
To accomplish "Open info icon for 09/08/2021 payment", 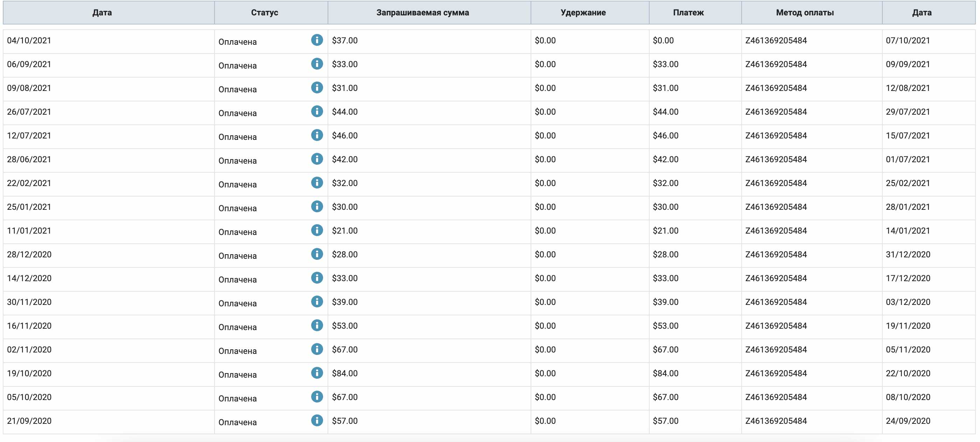I will coord(317,87).
